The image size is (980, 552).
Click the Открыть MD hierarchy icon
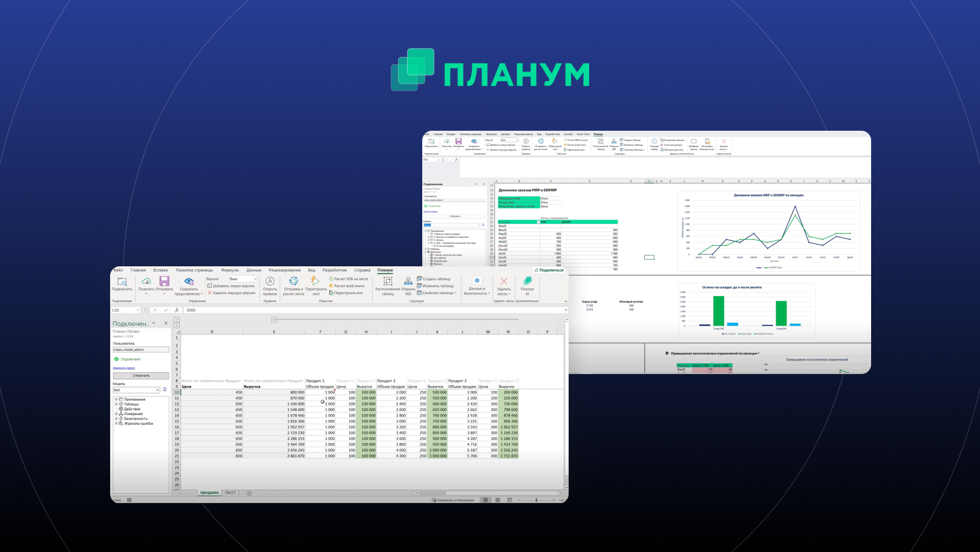[x=408, y=281]
